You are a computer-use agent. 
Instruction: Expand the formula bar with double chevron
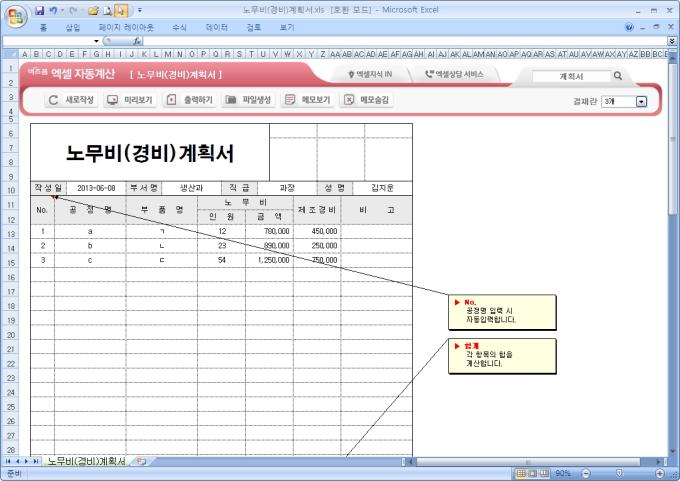click(x=672, y=41)
